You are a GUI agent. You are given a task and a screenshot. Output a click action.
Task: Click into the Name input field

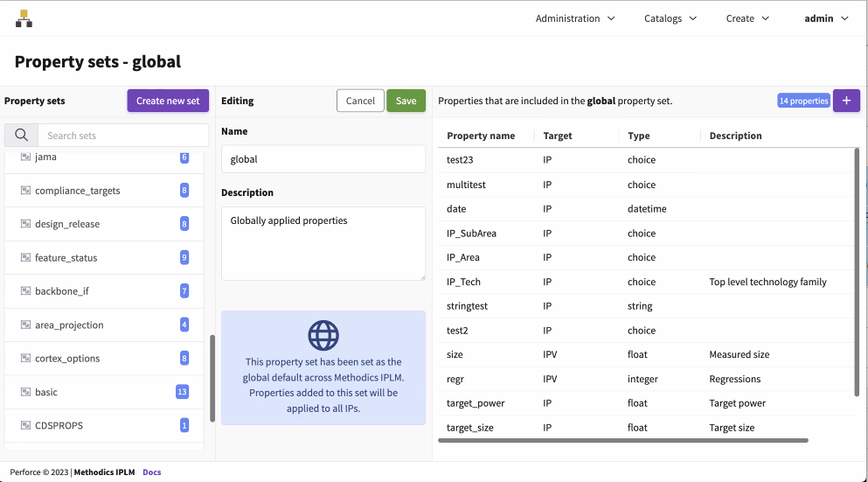point(323,159)
